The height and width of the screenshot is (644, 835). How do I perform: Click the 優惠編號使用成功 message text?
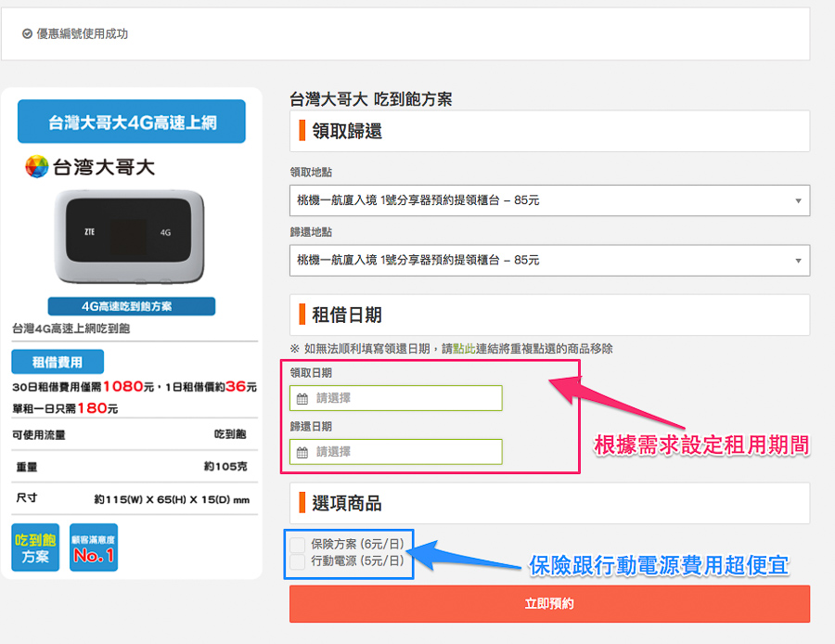82,34
